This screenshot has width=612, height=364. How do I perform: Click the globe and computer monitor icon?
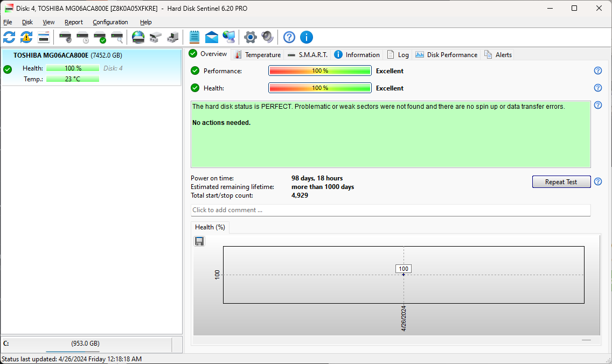pyautogui.click(x=229, y=38)
